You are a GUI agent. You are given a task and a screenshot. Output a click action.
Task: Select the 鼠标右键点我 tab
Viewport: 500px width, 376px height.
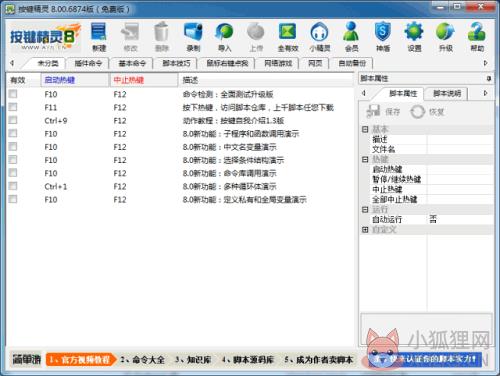pyautogui.click(x=227, y=63)
